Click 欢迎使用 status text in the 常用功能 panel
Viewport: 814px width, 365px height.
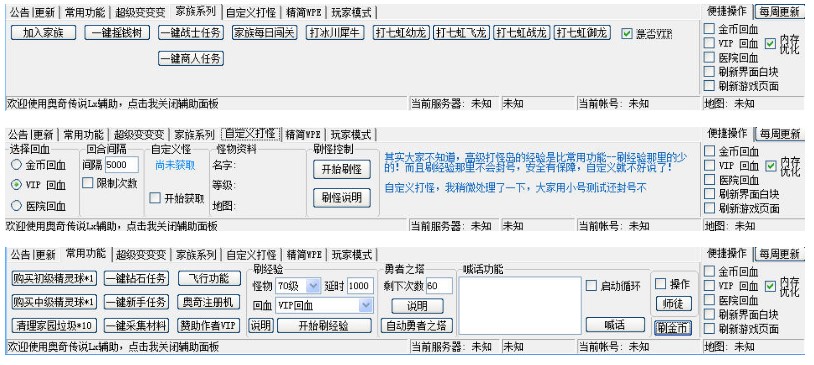pyautogui.click(x=112, y=346)
